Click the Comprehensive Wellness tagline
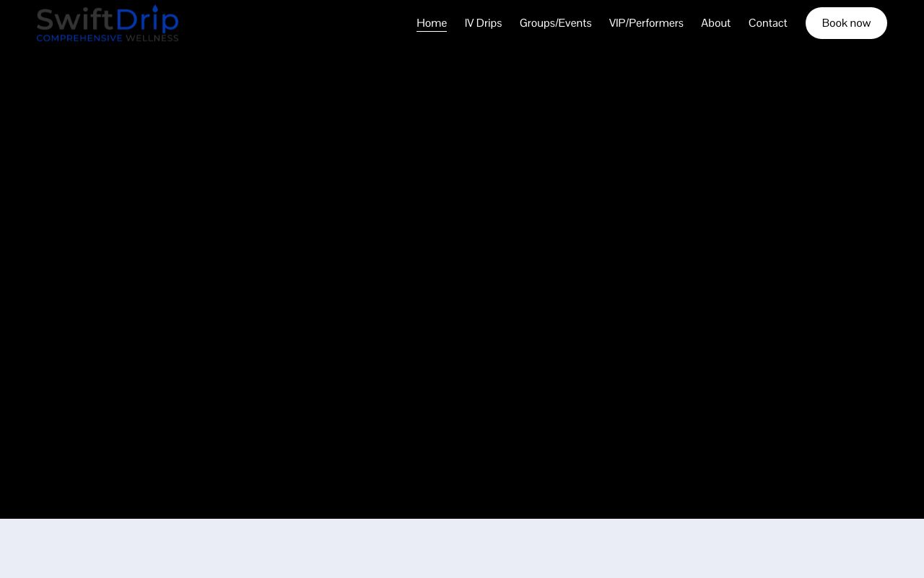 [x=108, y=38]
